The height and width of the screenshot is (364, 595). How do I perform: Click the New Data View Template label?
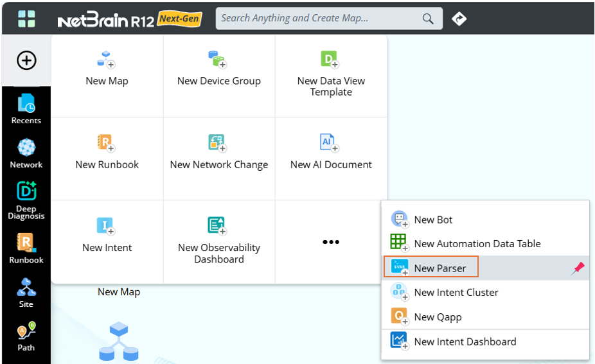(331, 87)
